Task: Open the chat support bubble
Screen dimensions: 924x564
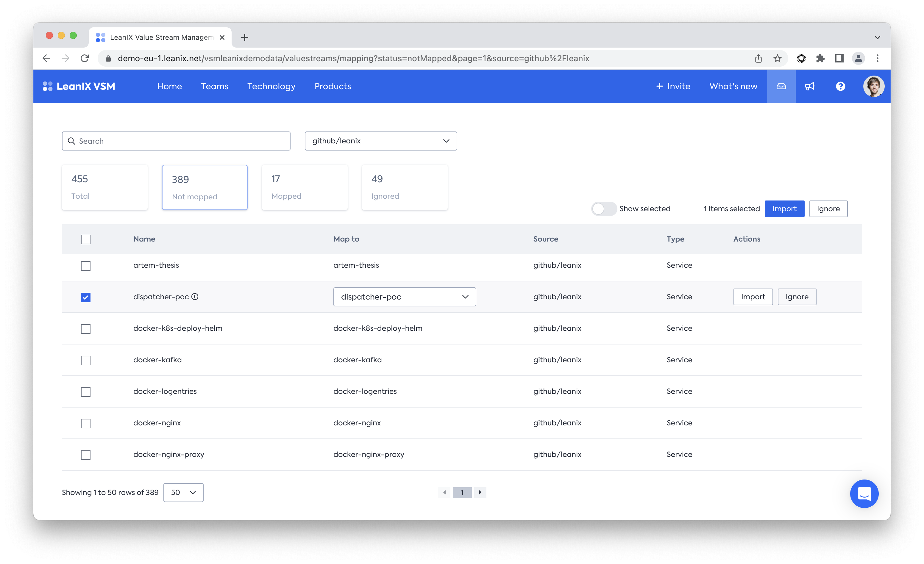Action: click(x=864, y=493)
